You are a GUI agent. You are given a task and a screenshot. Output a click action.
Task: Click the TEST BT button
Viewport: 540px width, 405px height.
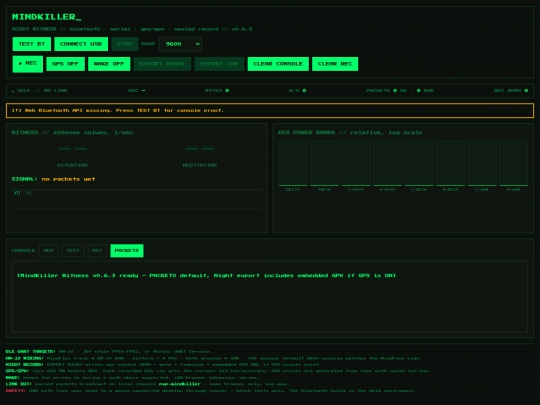(32, 44)
